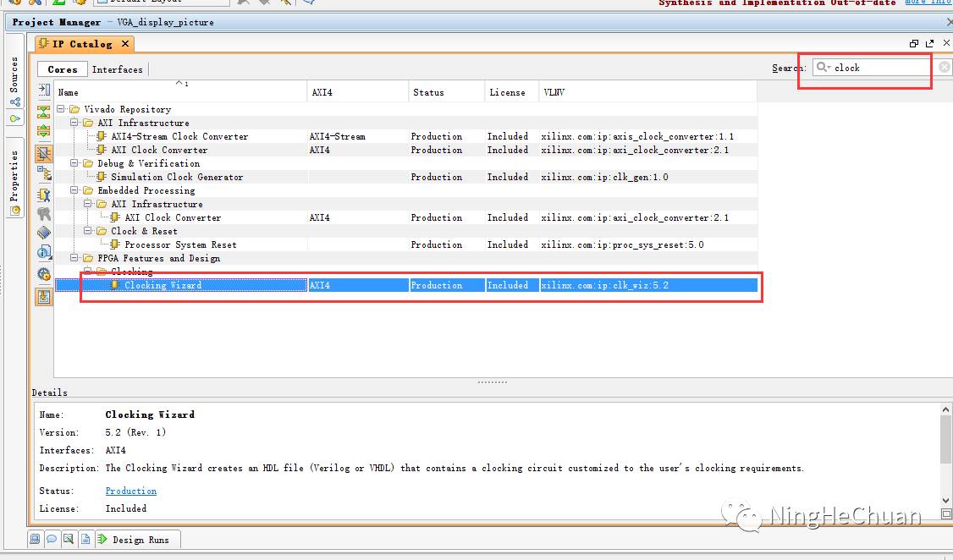Click the expand-all icon in left toolbar
The width and height of the screenshot is (953, 560).
(x=44, y=132)
